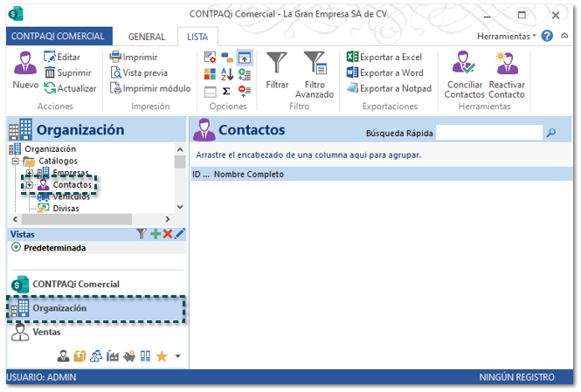Click Imprimir módulo
This screenshot has width=581, height=392.
tap(150, 88)
